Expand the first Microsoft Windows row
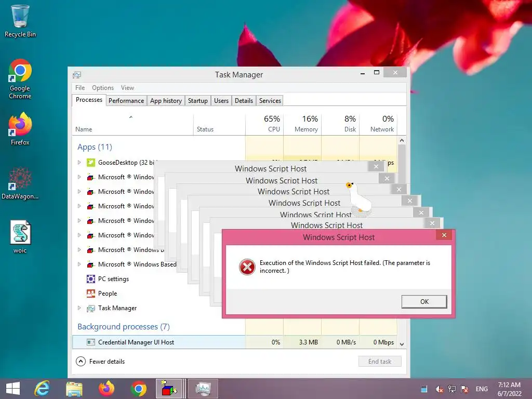Screen dimensions: 532x399 pyautogui.click(x=79, y=177)
